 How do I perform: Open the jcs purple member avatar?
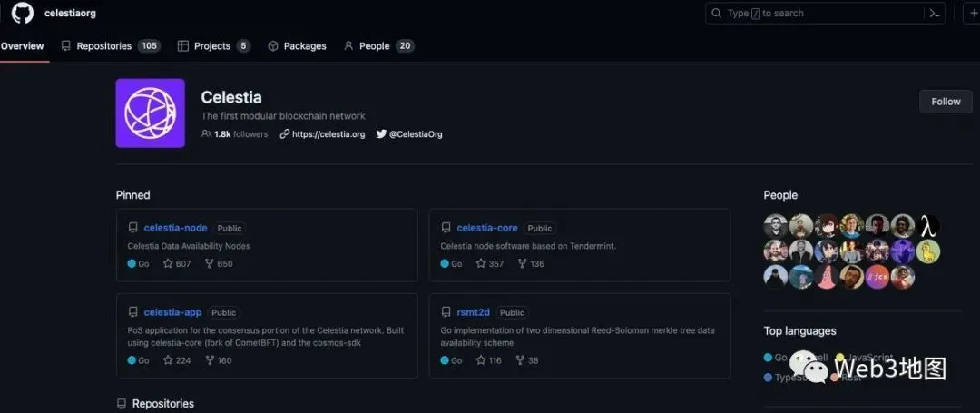(x=877, y=277)
